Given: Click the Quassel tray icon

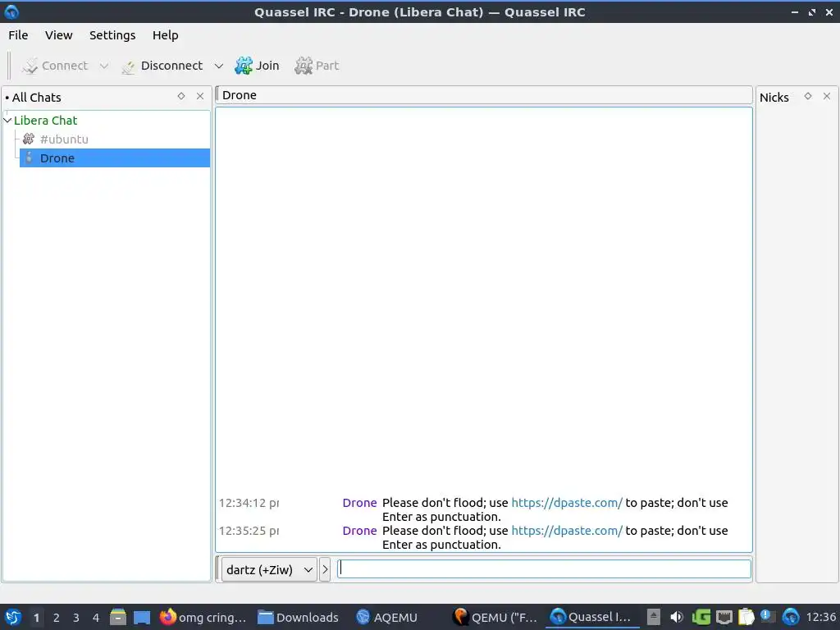Looking at the screenshot, I should coord(790,617).
